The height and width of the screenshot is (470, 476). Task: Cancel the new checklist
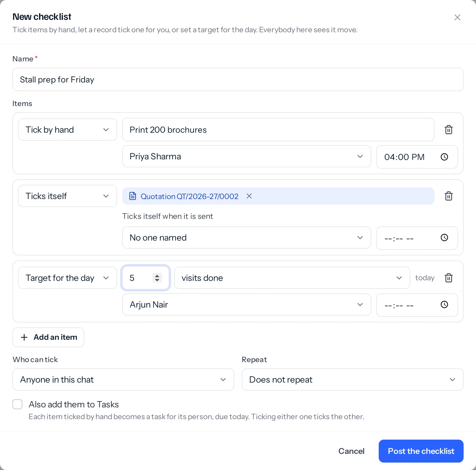pyautogui.click(x=351, y=451)
